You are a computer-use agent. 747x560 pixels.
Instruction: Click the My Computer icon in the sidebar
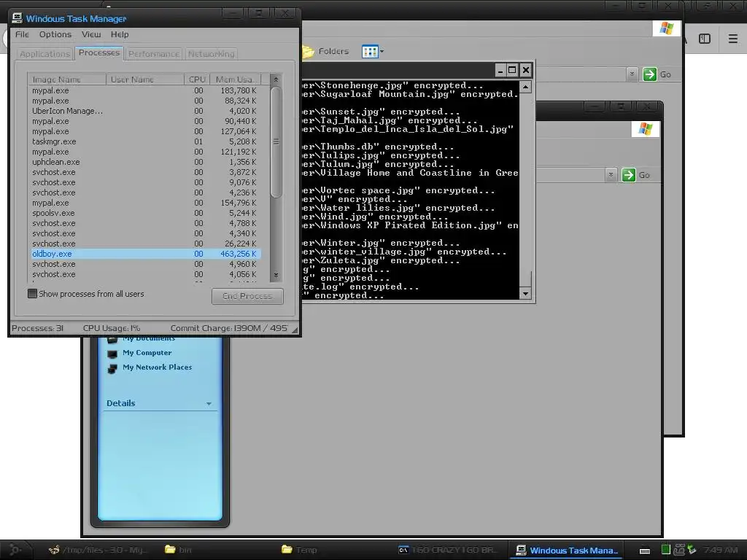point(112,354)
